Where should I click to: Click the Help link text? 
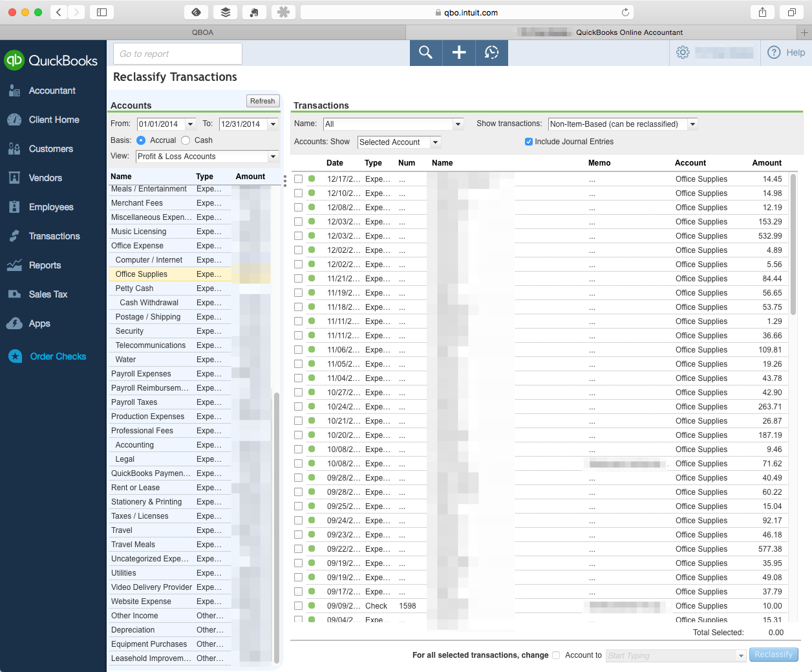tap(796, 53)
